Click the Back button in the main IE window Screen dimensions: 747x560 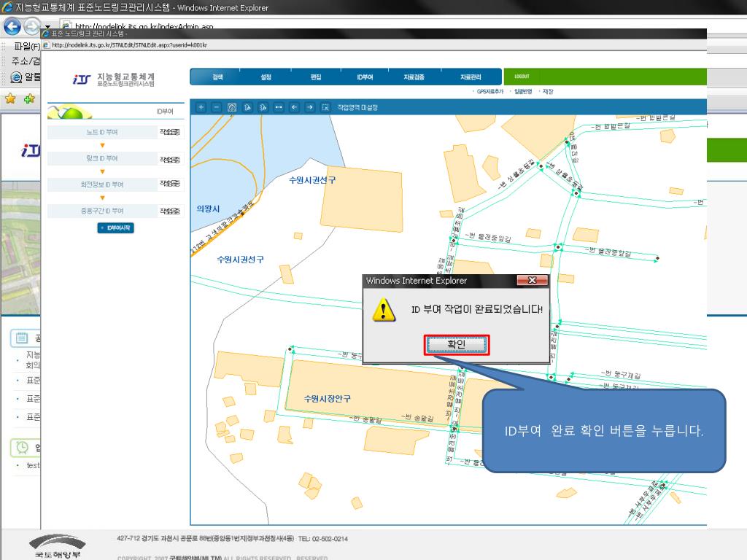(x=12, y=26)
